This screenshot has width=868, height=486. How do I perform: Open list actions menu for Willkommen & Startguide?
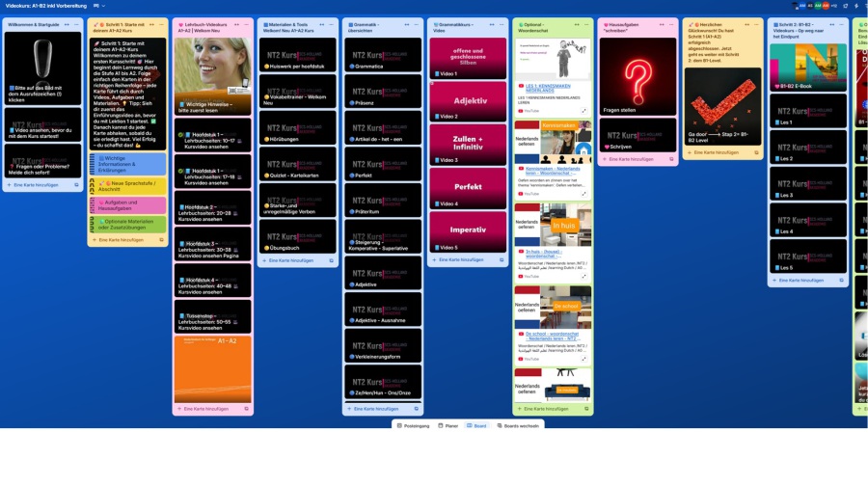(77, 23)
